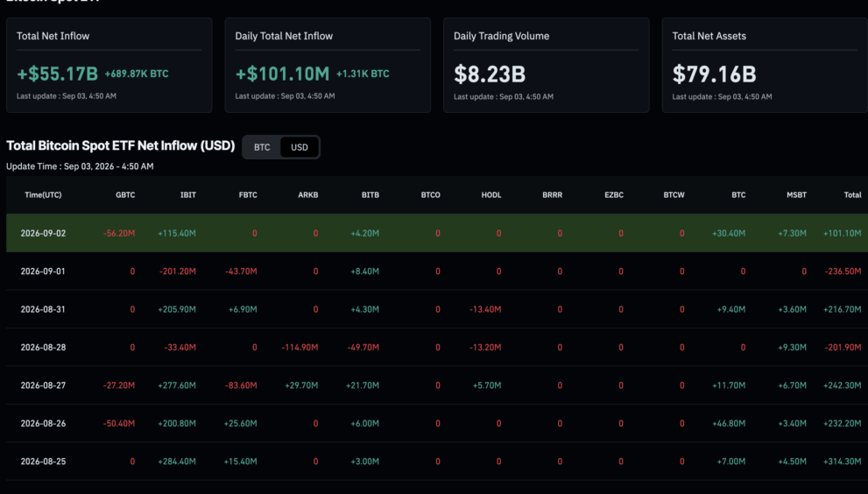Screen dimensions: 868x494
Task: Click the -114.90M ARKB outflow value
Action: 300,347
